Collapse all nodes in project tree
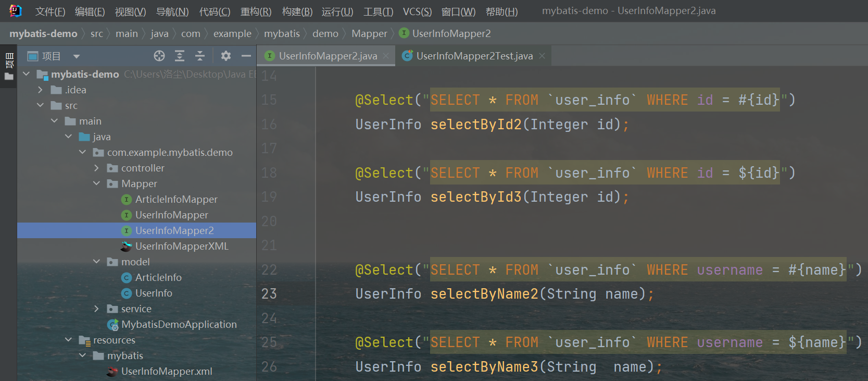This screenshot has width=868, height=381. (200, 56)
